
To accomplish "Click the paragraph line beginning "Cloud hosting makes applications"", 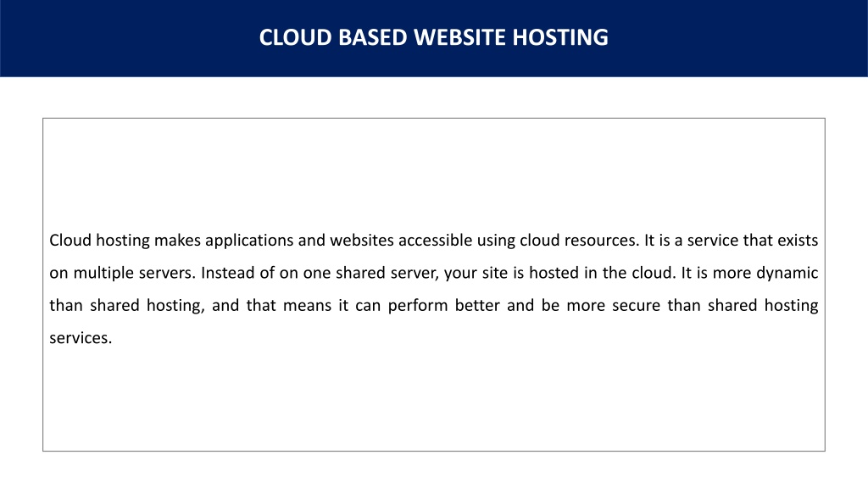I will tap(433, 240).
